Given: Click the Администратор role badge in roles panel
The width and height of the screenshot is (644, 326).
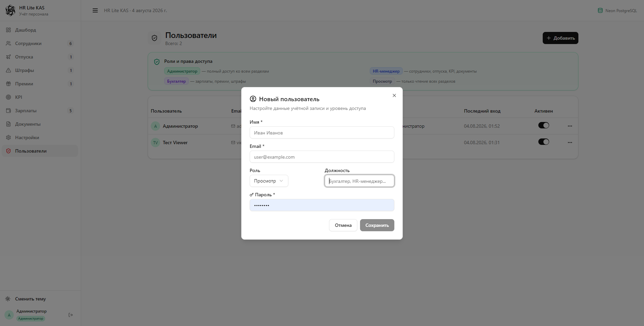Looking at the screenshot, I should pos(182,71).
